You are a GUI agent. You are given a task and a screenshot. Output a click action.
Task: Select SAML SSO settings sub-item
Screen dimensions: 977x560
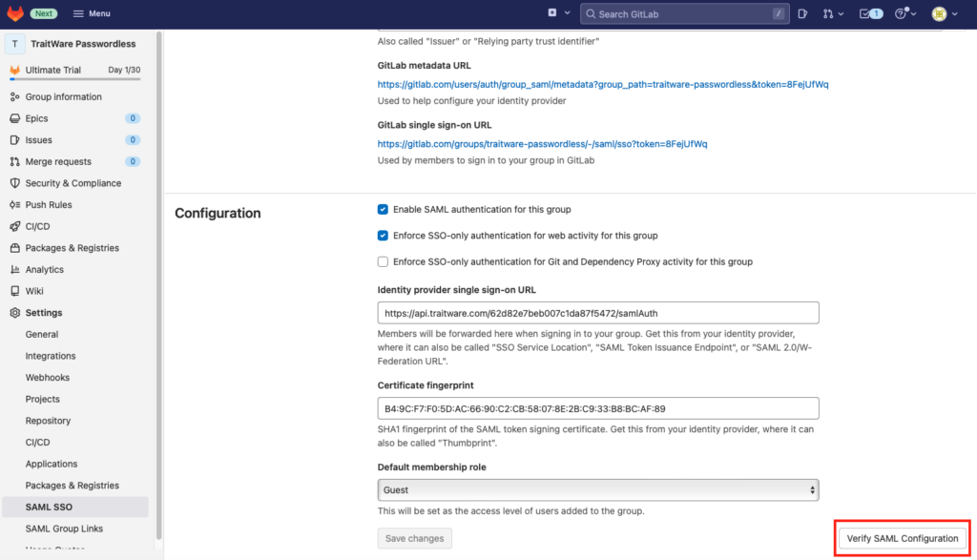coord(75,507)
